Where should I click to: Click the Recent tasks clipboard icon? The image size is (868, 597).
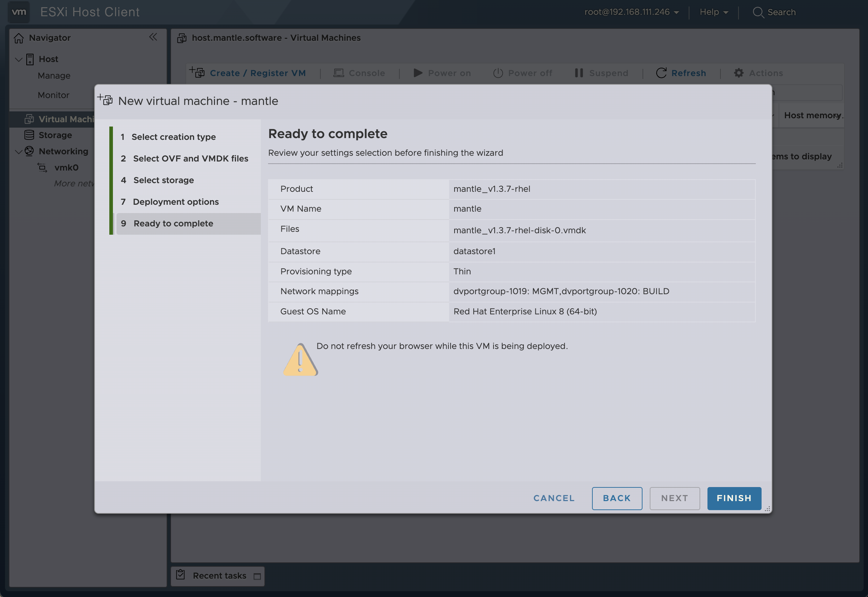(181, 575)
